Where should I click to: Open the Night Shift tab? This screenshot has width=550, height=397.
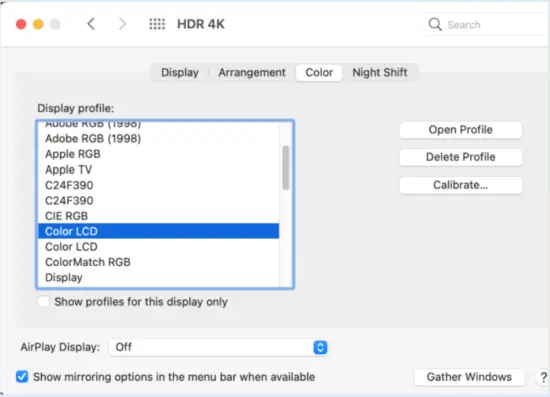(380, 73)
